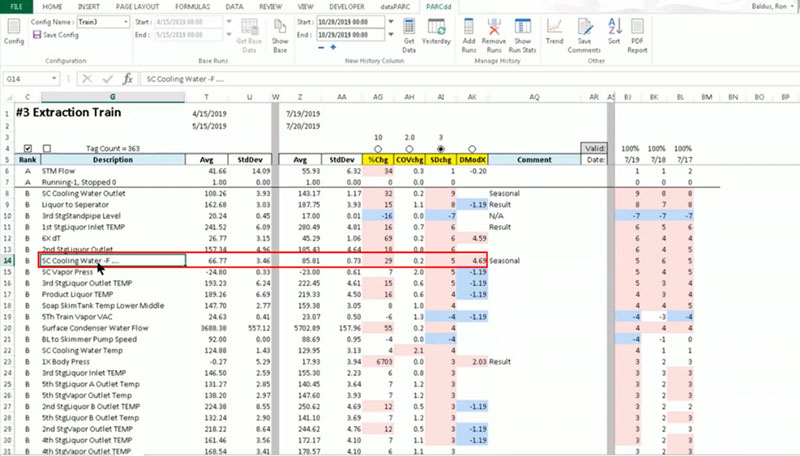Select column G header
The image size is (800, 456).
pos(113,97)
